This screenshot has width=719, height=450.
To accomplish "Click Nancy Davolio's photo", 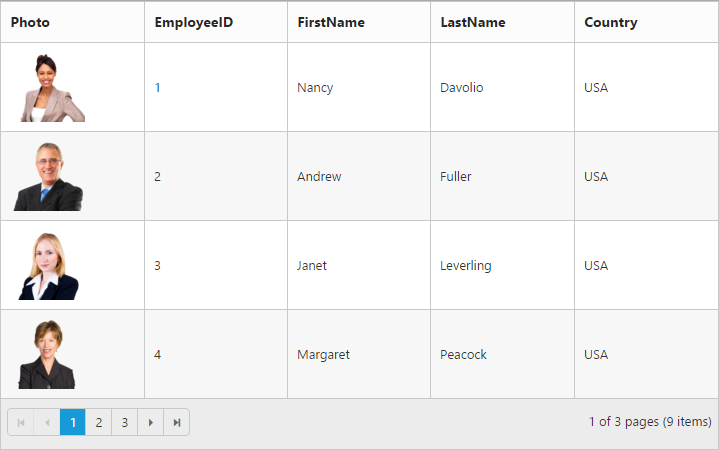I will pos(53,88).
